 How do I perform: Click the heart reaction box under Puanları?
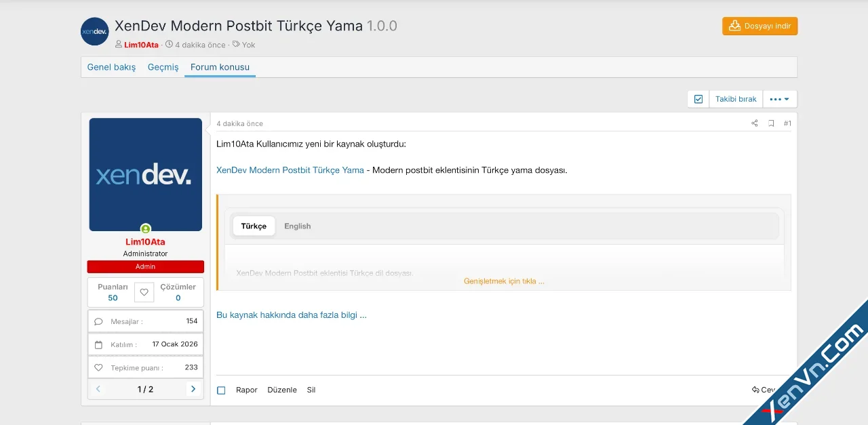pos(144,292)
